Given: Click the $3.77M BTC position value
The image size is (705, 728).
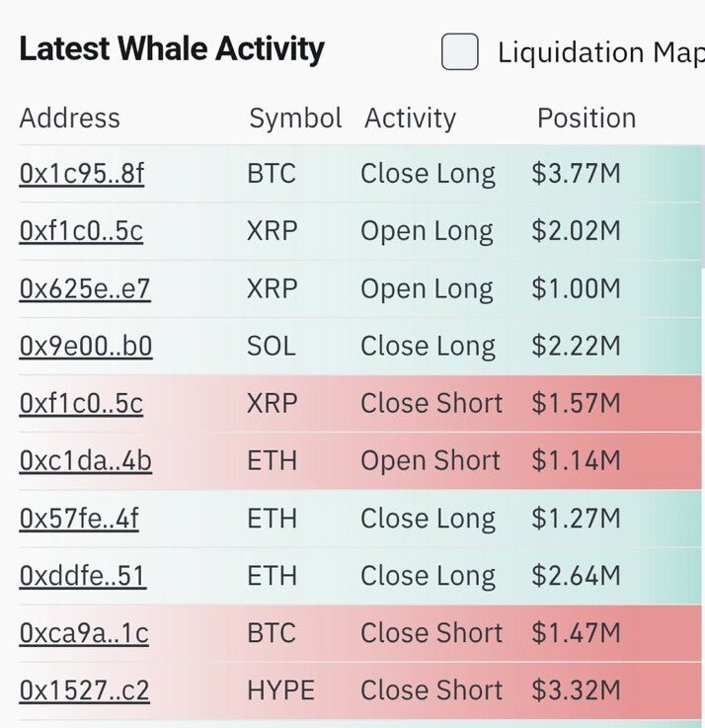Looking at the screenshot, I should (x=576, y=174).
